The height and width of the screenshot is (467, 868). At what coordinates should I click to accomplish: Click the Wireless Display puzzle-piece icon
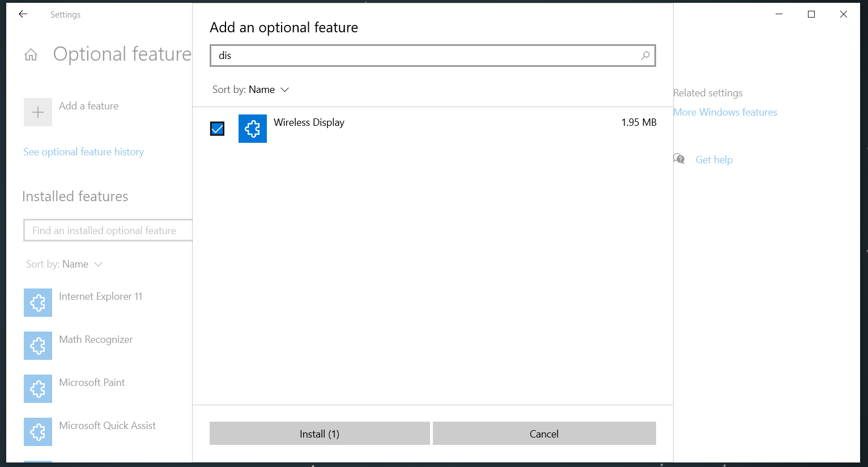coord(253,129)
